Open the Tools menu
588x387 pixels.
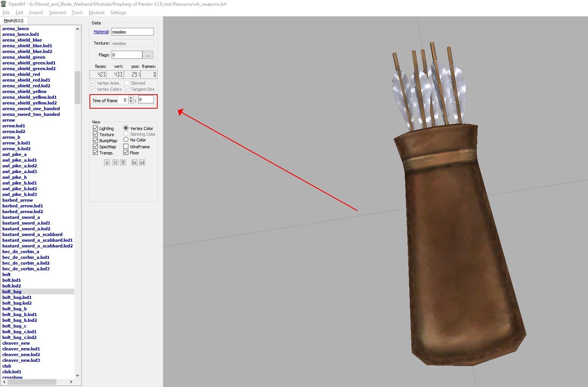click(77, 13)
